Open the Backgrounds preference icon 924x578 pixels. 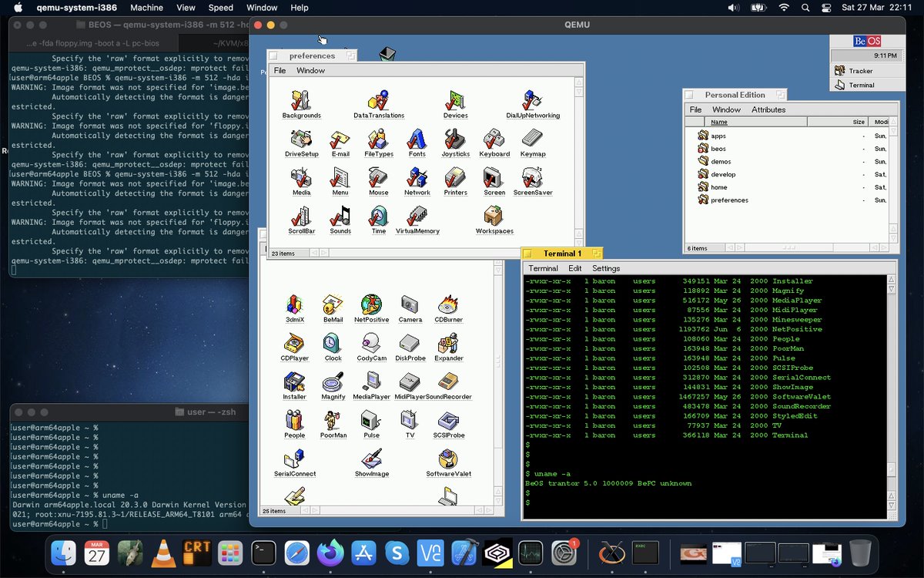301,101
